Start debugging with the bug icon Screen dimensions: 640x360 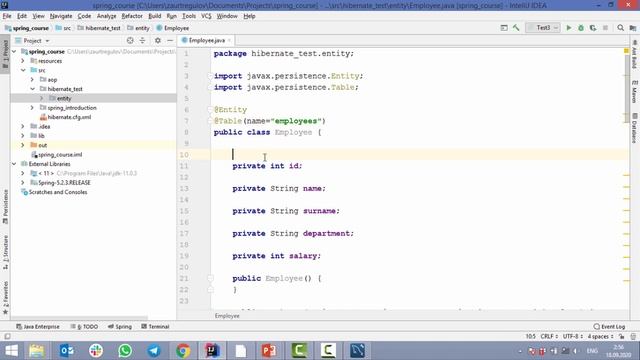pos(581,28)
